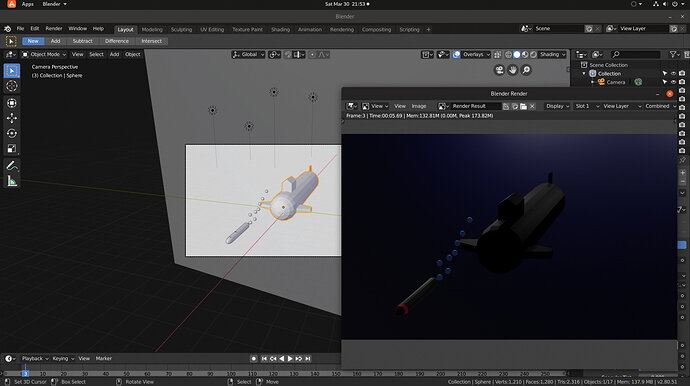
Task: Click the outliner search field
Action: coord(635,55)
